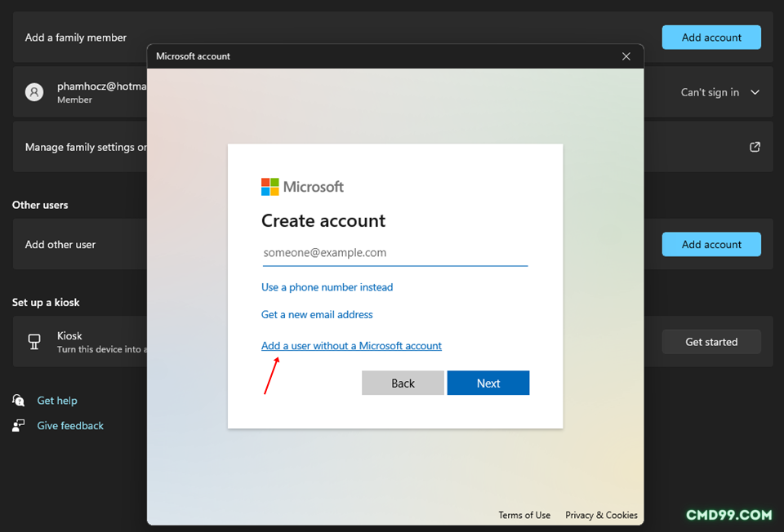
Task: Click 'Get a new email address' link
Action: 317,315
